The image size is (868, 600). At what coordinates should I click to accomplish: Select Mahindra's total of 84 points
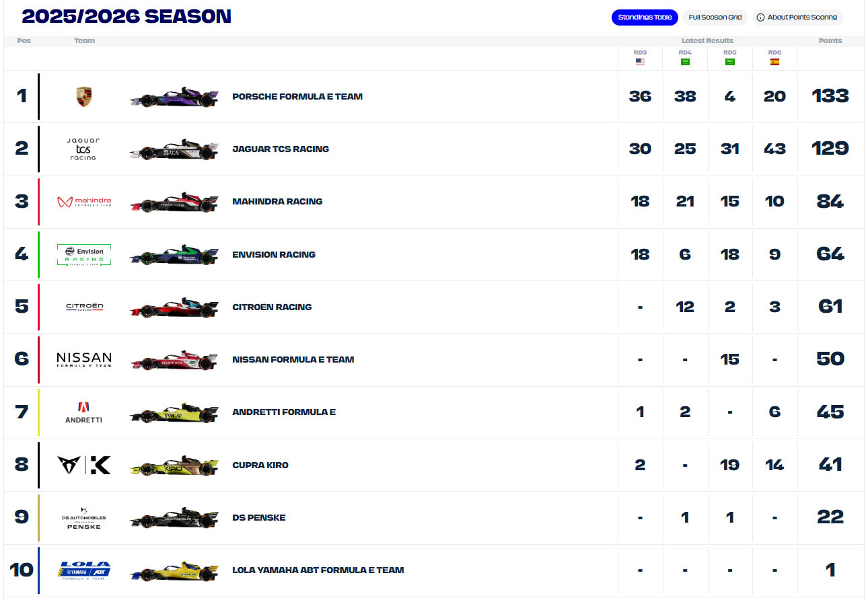point(830,201)
